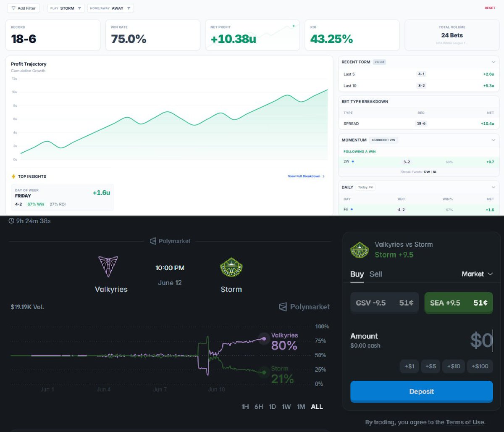Viewport: 504px width, 432px height.
Task: Click the Friday day-of-week insight card
Action: pos(62,197)
